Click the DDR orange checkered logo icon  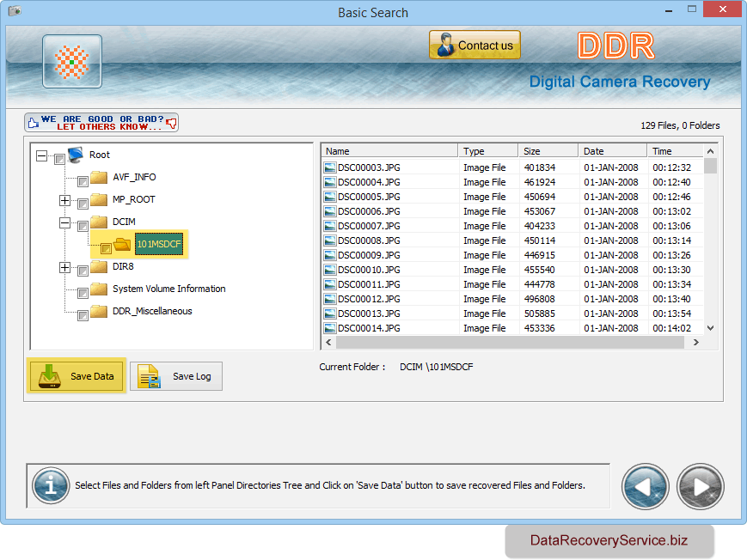72,62
